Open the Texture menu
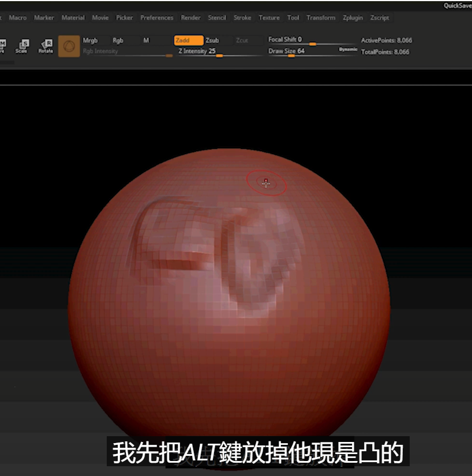 (x=269, y=18)
